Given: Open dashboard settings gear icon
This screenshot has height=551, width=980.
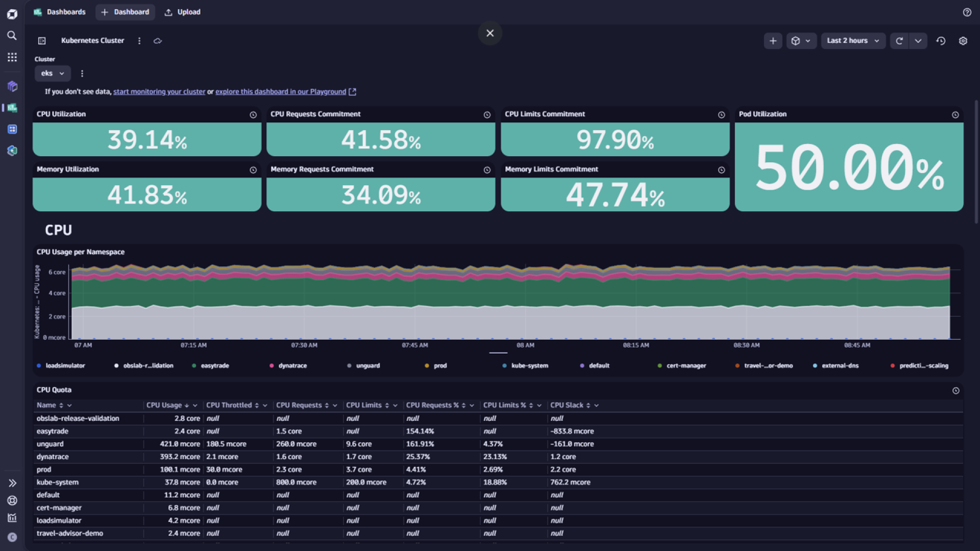Looking at the screenshot, I should coord(963,41).
